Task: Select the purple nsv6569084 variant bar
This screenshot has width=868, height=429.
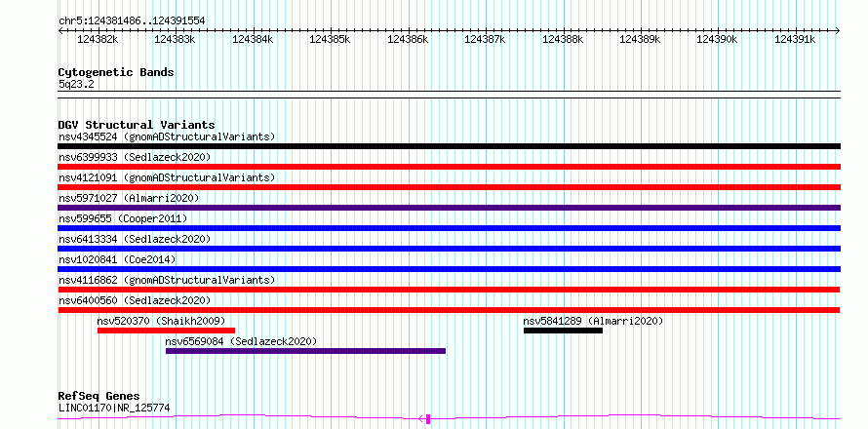Action: pos(305,351)
